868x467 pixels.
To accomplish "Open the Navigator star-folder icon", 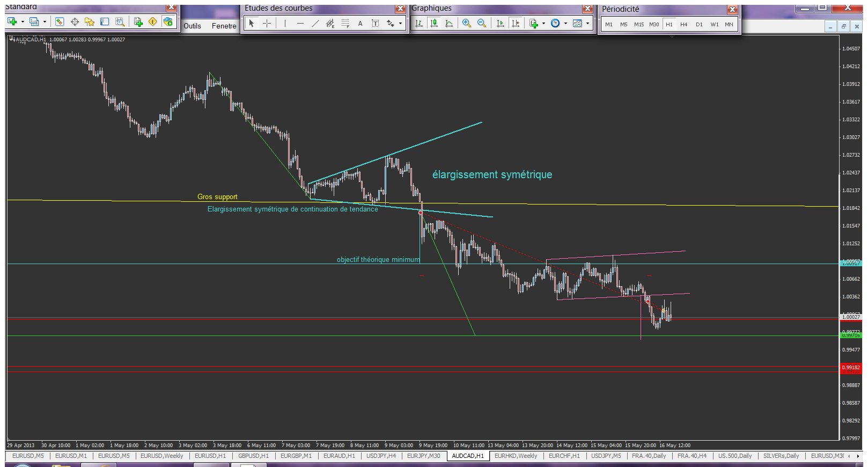I will 90,21.
